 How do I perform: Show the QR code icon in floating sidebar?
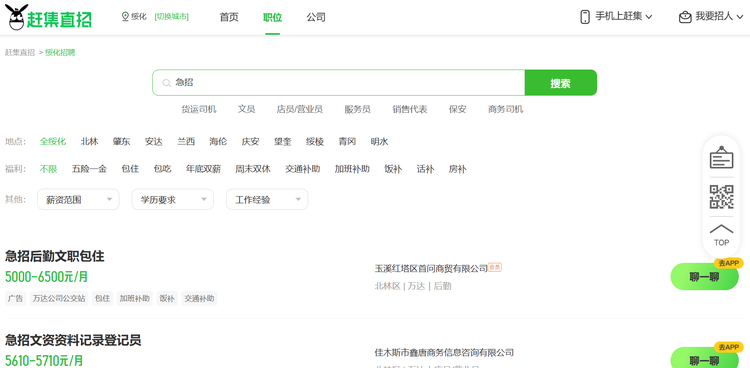(721, 197)
